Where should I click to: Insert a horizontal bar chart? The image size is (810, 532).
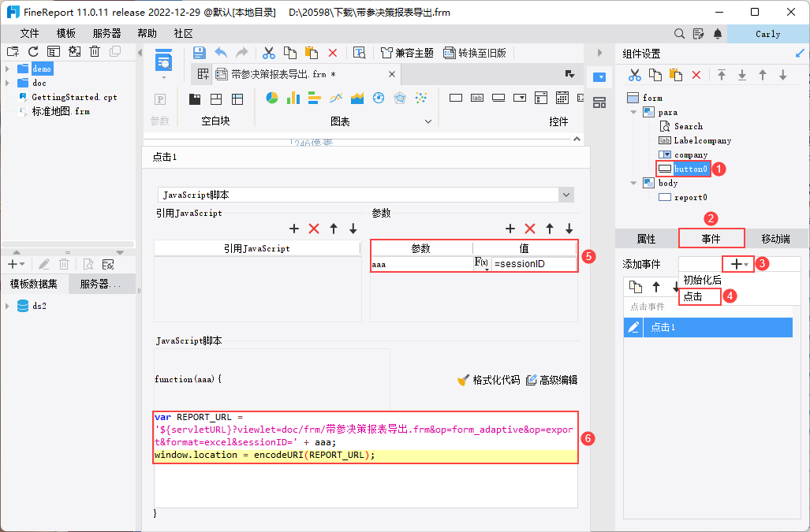(315, 98)
